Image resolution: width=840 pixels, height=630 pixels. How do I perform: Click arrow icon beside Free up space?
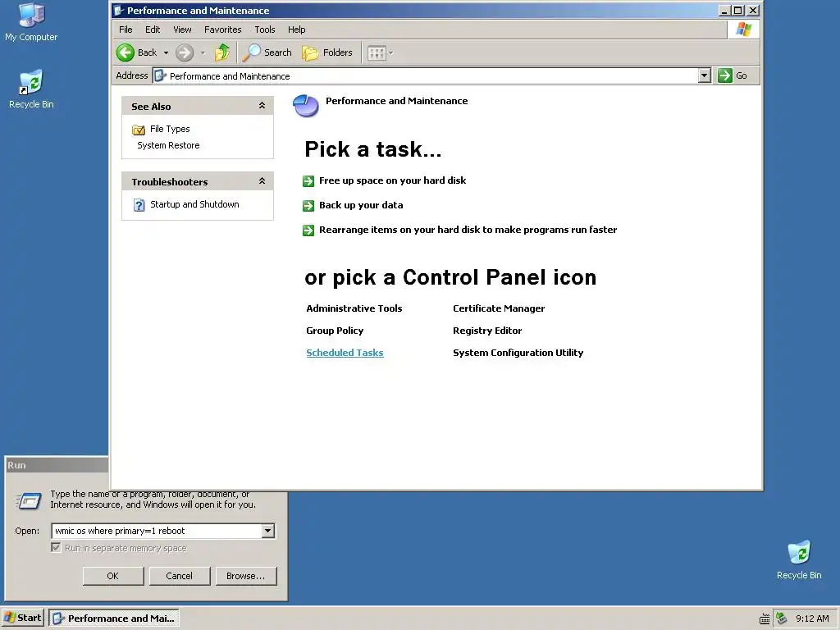coord(308,181)
